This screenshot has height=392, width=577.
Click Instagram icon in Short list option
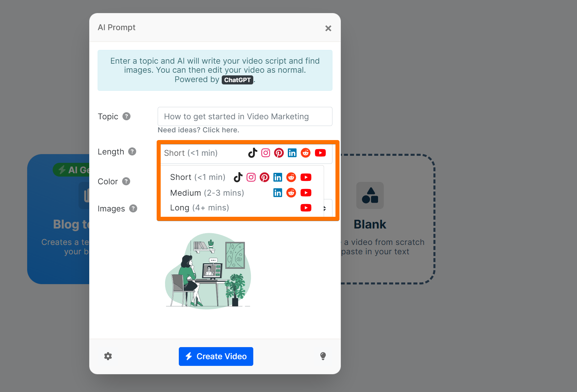(x=251, y=177)
